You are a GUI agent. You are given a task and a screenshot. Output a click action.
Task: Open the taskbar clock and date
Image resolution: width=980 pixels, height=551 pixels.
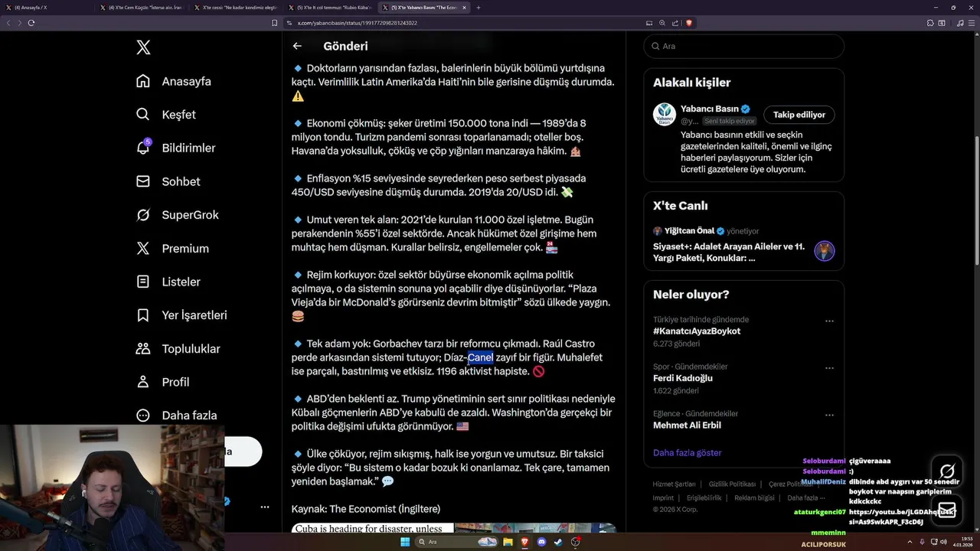click(x=963, y=542)
